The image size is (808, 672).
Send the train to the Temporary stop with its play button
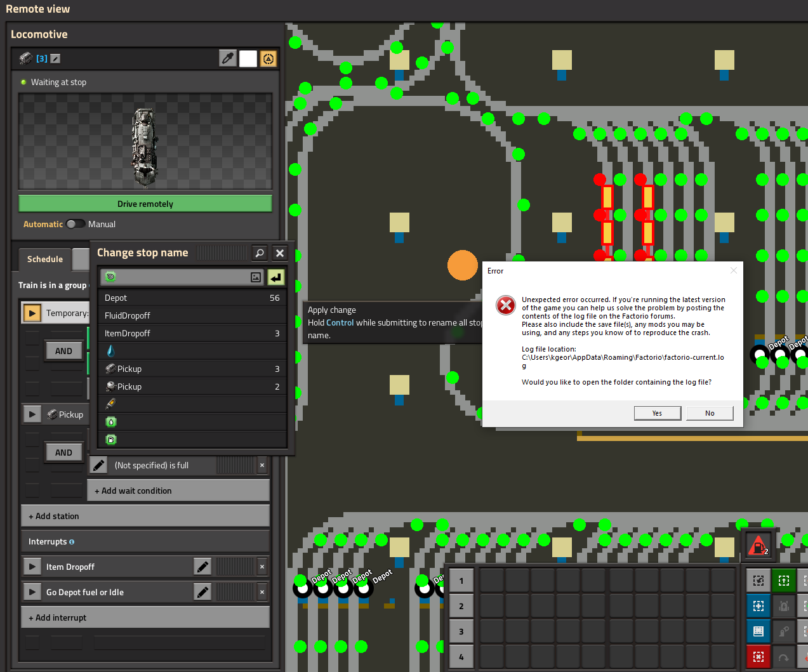(32, 313)
